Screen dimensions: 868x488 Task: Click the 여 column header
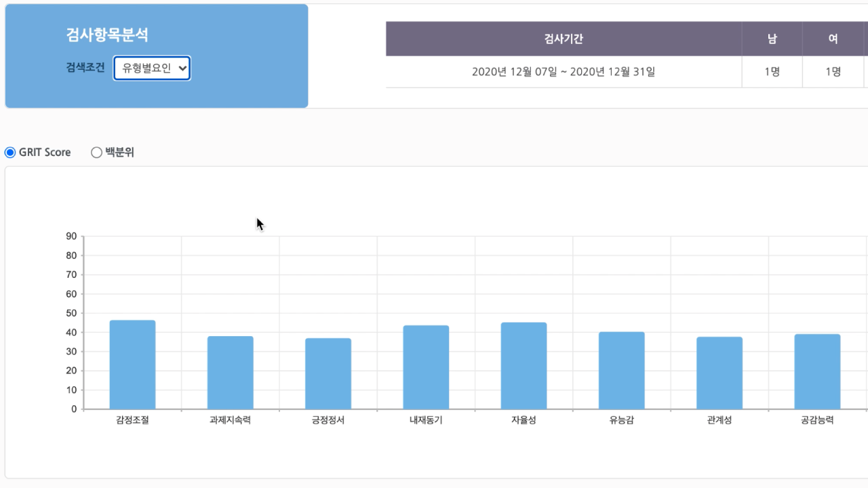pos(833,39)
